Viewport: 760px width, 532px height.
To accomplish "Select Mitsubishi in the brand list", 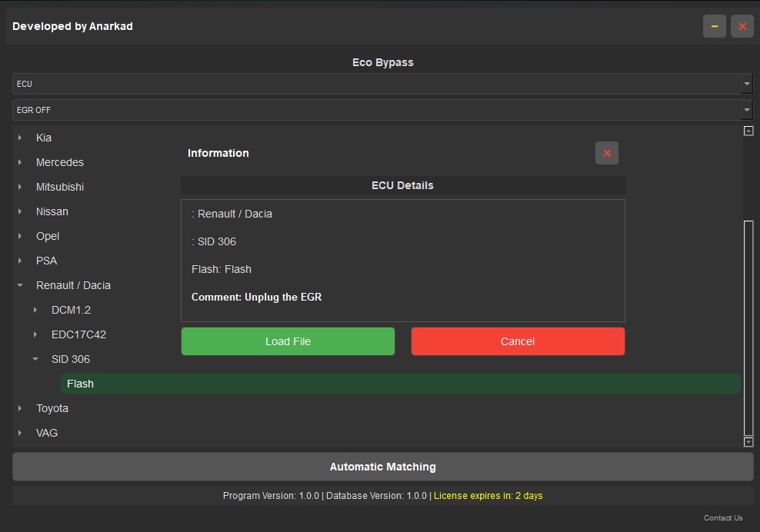I will tap(60, 187).
